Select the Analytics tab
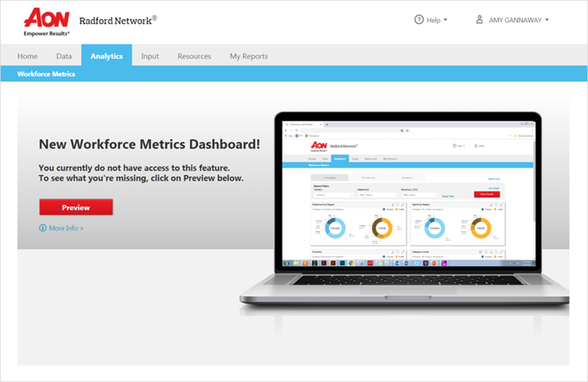 click(x=106, y=55)
